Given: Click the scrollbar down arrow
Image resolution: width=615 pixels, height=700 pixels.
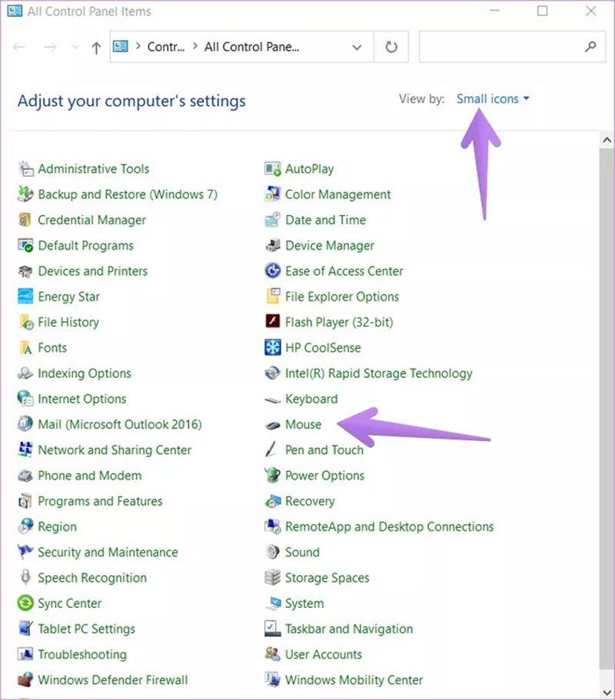Looking at the screenshot, I should [607, 692].
